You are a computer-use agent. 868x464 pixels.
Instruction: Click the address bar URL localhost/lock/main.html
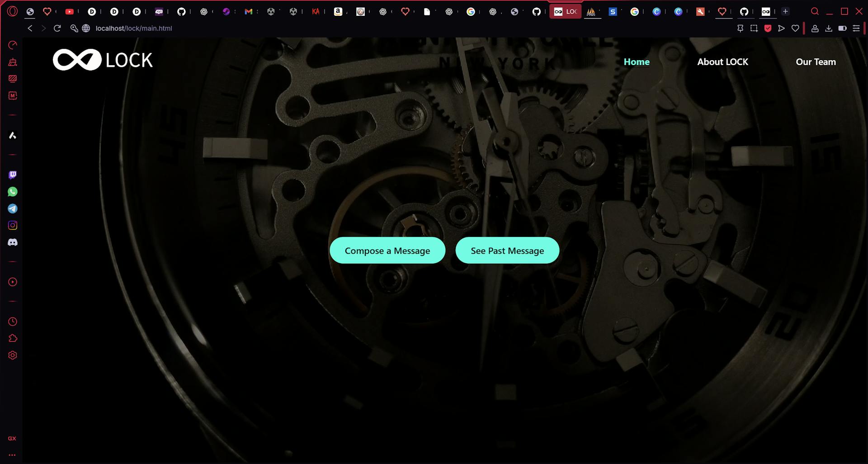[134, 28]
